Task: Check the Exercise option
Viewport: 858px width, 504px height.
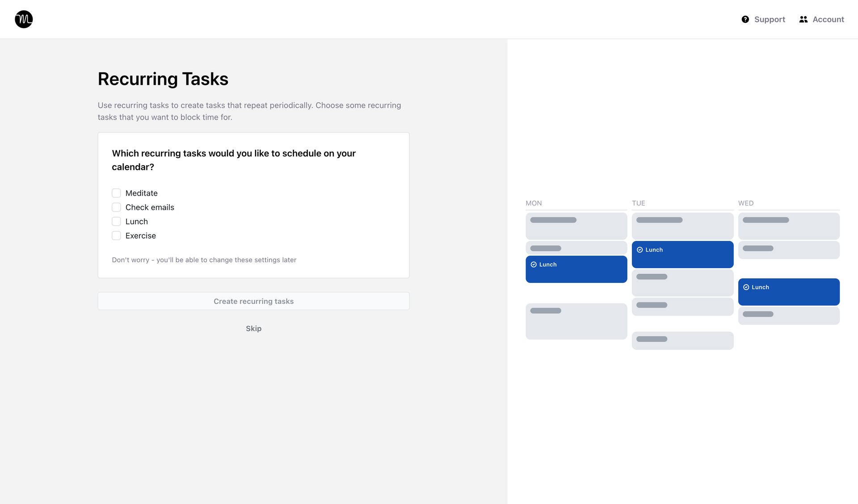Action: coord(116,235)
